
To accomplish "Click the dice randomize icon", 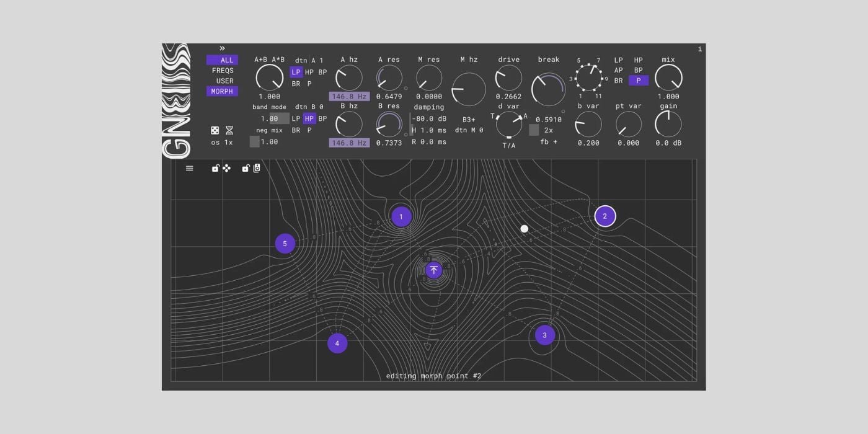I will point(215,130).
